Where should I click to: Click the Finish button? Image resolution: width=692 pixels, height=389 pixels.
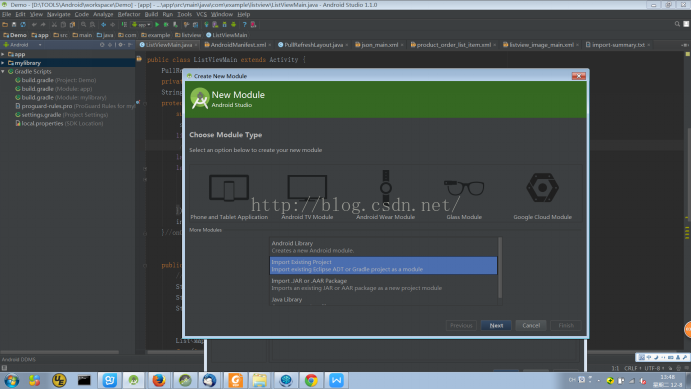pos(566,325)
